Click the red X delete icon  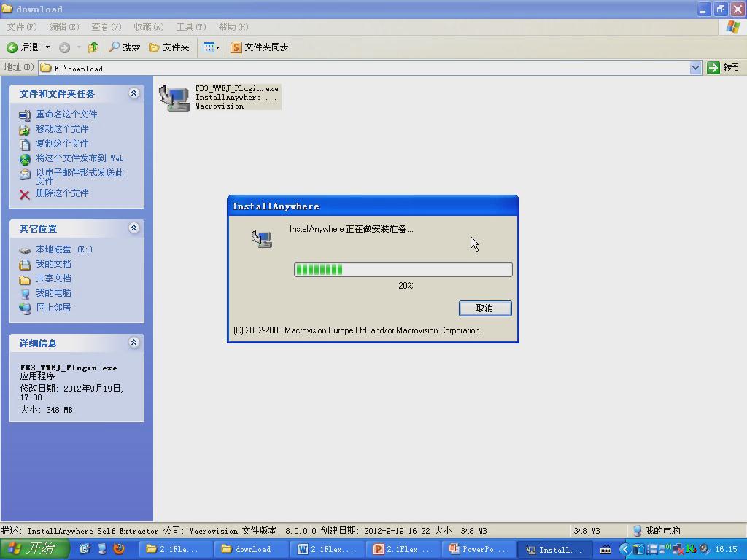click(x=25, y=194)
